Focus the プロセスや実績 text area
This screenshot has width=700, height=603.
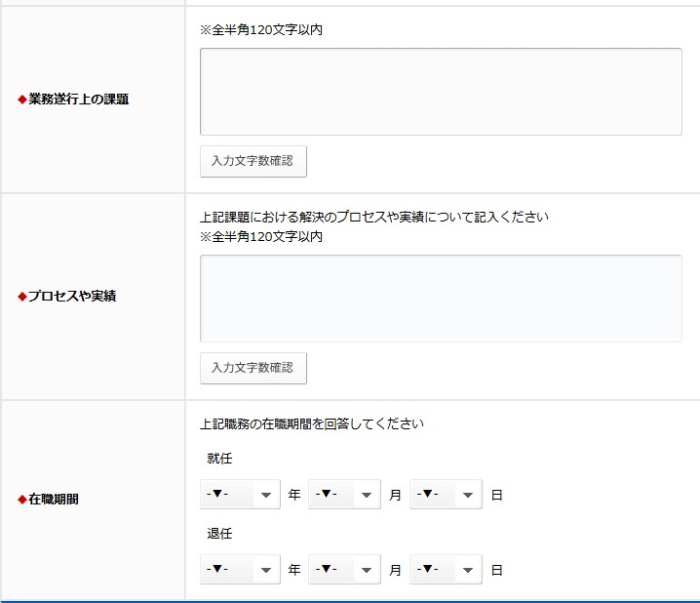coord(441,299)
